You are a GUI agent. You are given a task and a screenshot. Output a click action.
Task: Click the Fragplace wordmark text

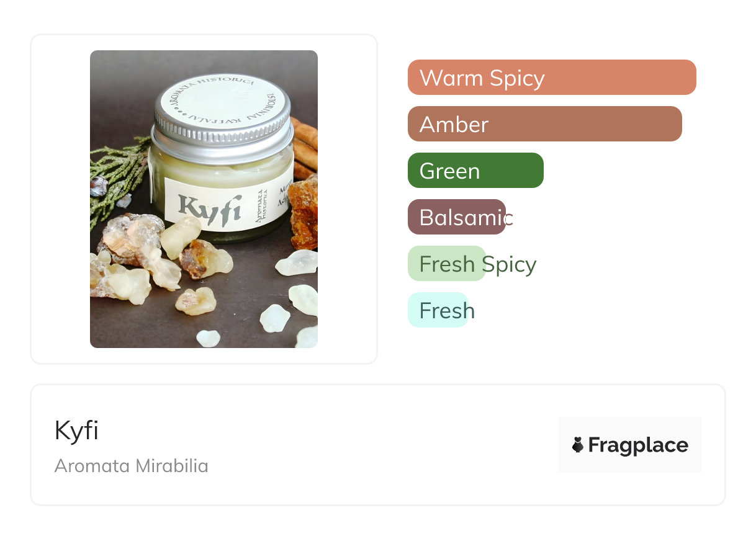point(638,445)
